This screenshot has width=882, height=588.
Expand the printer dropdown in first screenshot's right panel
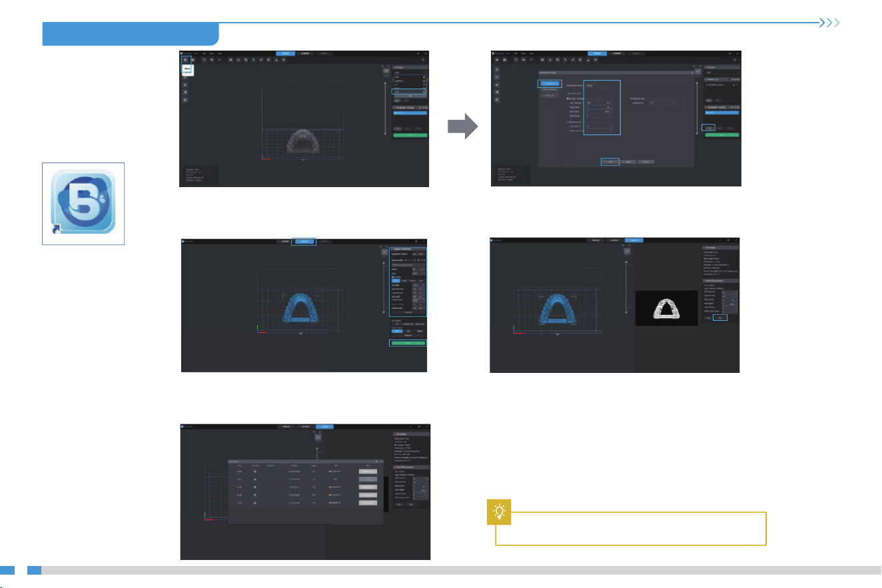[410, 72]
